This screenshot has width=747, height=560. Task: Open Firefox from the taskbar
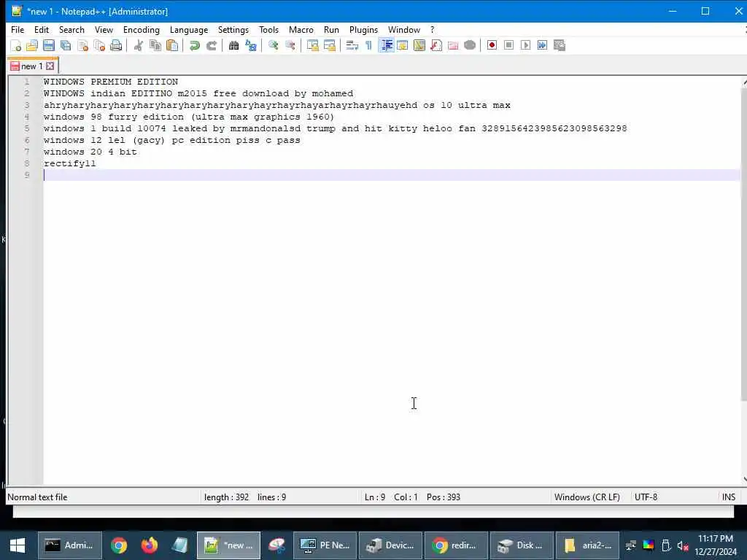pos(149,545)
